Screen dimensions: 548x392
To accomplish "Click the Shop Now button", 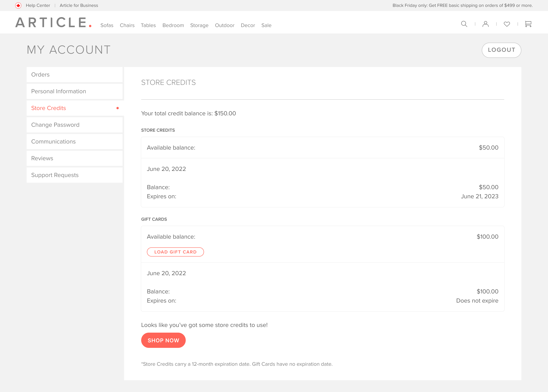I will coord(163,340).
